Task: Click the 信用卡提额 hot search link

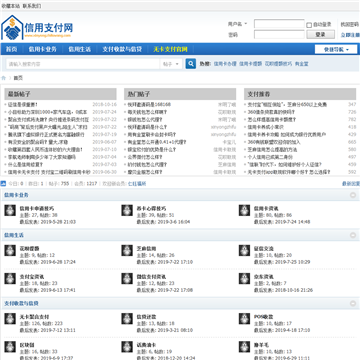Action: pyautogui.click(x=251, y=64)
